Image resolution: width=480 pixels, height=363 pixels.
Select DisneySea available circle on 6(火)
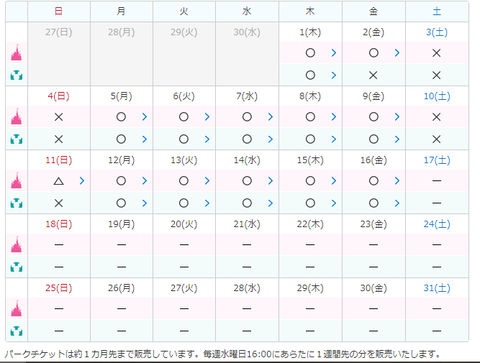click(x=184, y=139)
